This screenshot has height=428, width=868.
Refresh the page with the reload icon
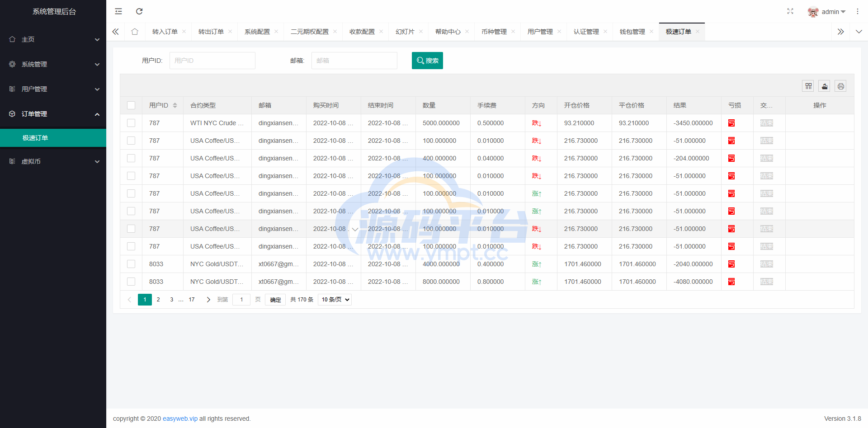[139, 11]
